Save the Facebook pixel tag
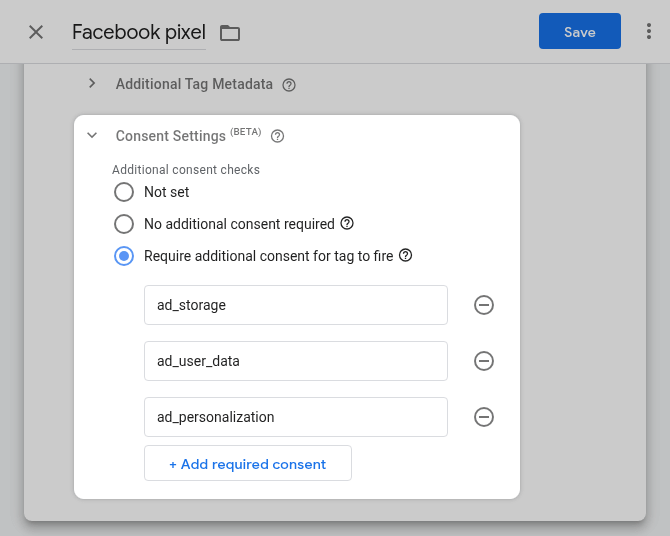Viewport: 670px width, 536px height. [x=579, y=31]
